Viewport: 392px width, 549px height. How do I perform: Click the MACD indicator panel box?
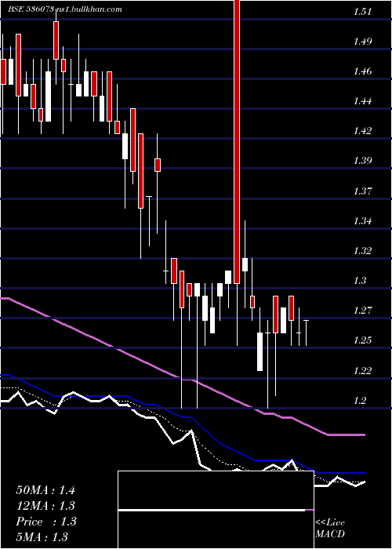tap(216, 510)
